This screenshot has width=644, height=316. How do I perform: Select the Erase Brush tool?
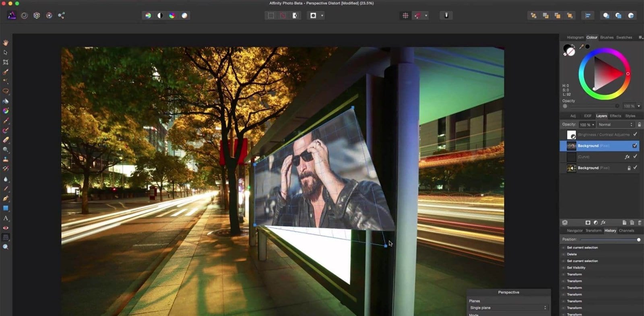click(x=6, y=140)
